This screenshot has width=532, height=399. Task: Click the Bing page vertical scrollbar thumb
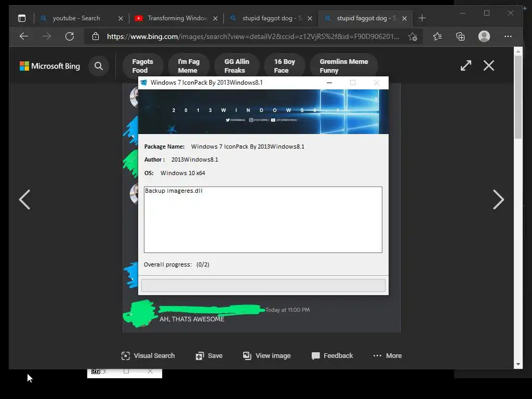click(x=518, y=97)
